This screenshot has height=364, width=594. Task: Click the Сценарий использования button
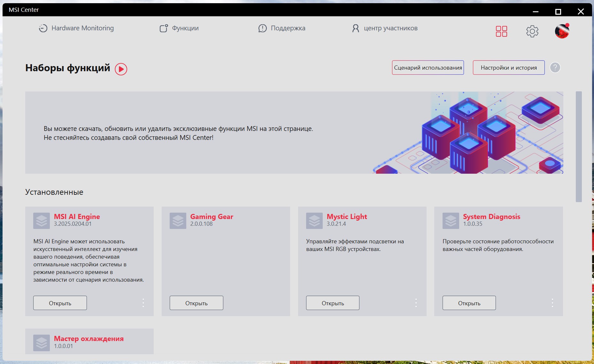pyautogui.click(x=428, y=68)
